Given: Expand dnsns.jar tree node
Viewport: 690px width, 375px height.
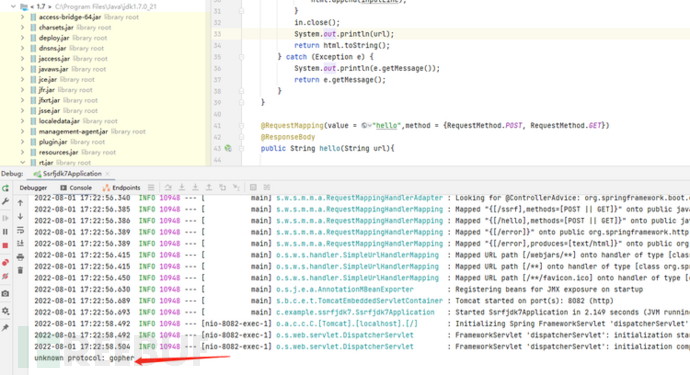Looking at the screenshot, I should 22,48.
